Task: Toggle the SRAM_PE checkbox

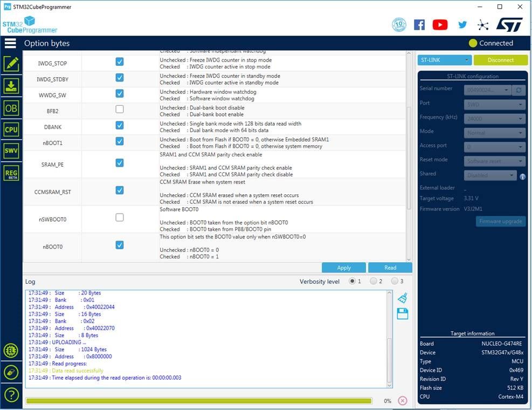Action: pos(120,163)
